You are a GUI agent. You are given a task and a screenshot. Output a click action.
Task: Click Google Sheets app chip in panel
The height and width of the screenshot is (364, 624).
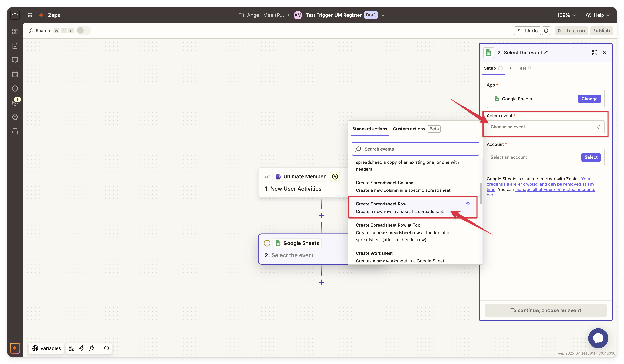[x=513, y=99]
